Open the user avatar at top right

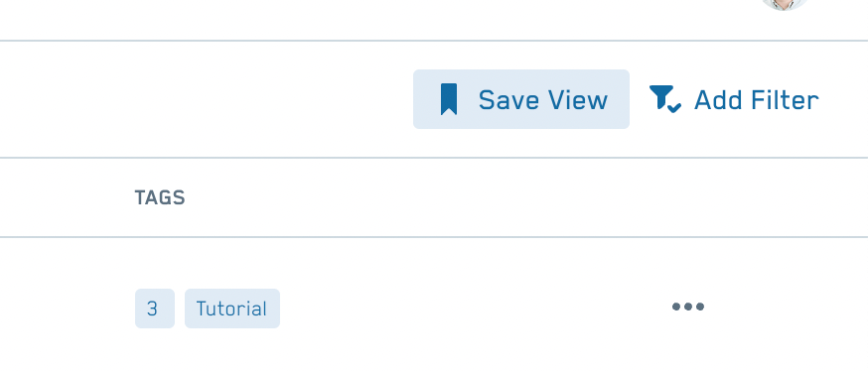tap(785, 4)
